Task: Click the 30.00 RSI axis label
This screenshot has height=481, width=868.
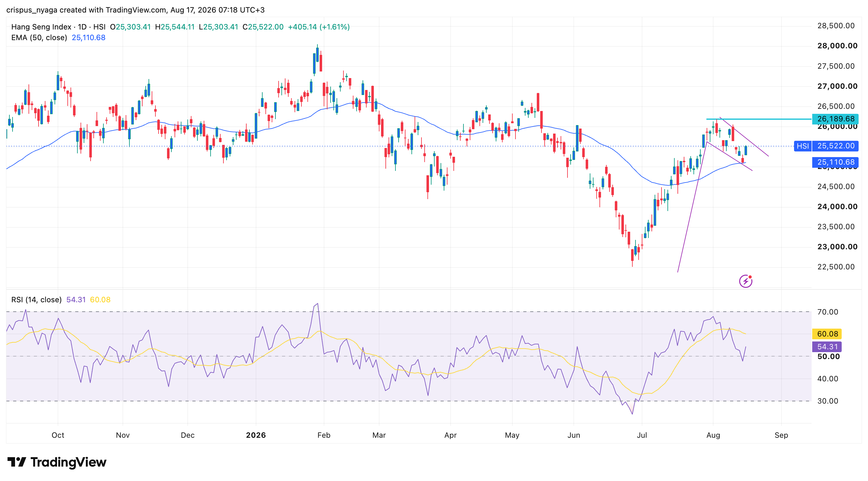Action: point(828,401)
